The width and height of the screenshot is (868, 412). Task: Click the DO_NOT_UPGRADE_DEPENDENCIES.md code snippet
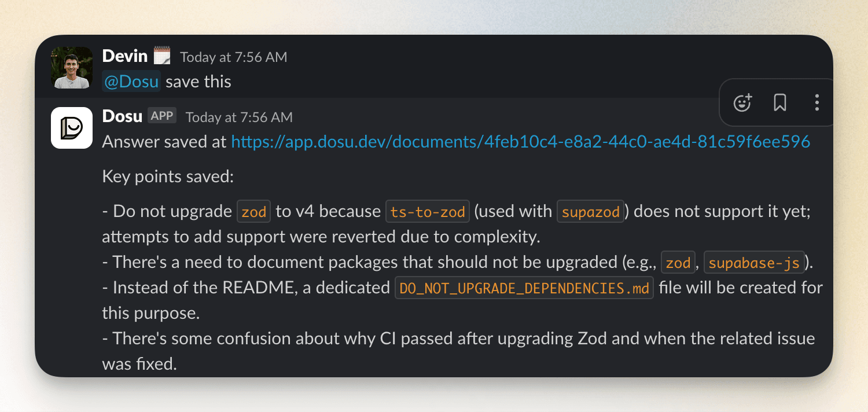point(524,288)
